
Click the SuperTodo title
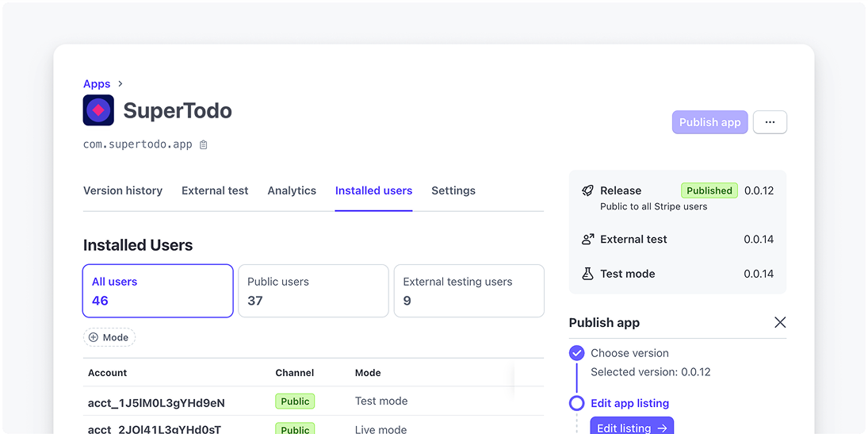point(177,111)
